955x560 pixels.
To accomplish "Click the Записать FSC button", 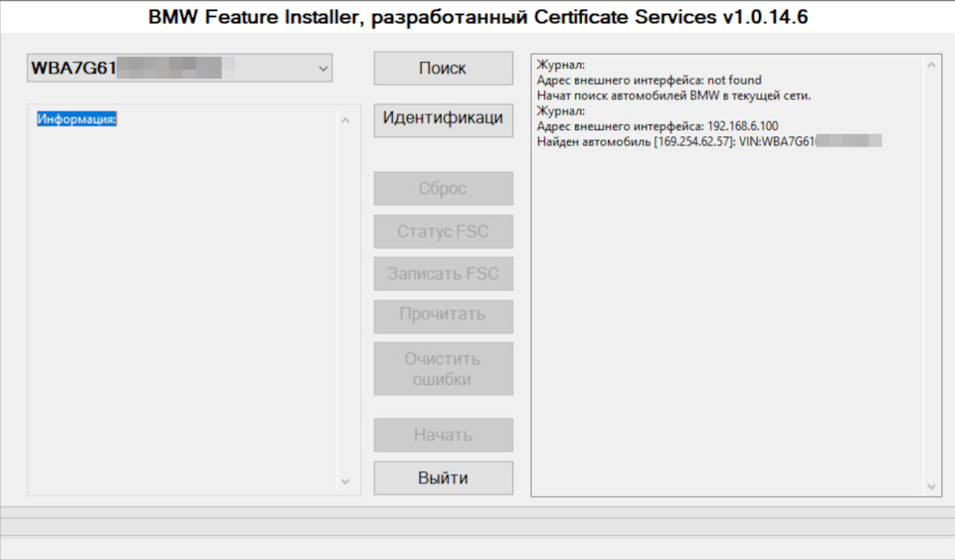I will 443,274.
